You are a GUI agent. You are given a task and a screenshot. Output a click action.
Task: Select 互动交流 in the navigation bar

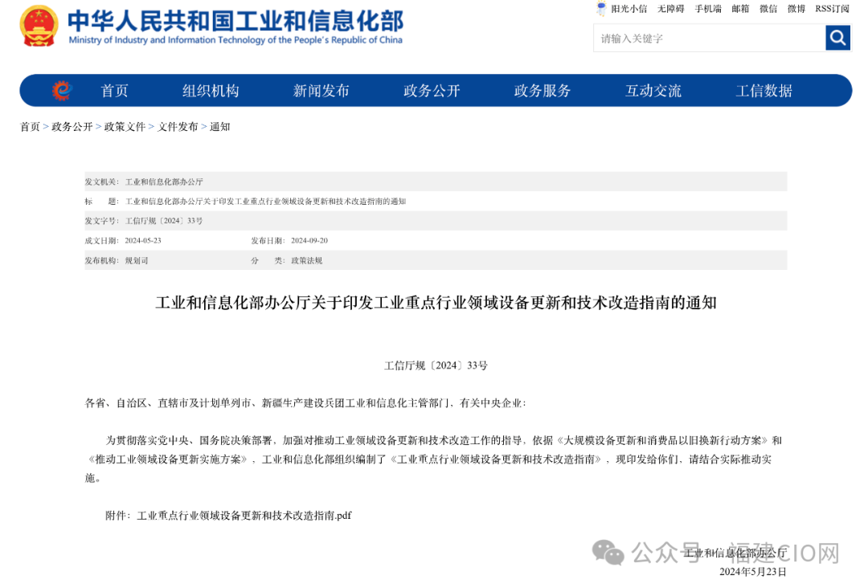point(653,91)
